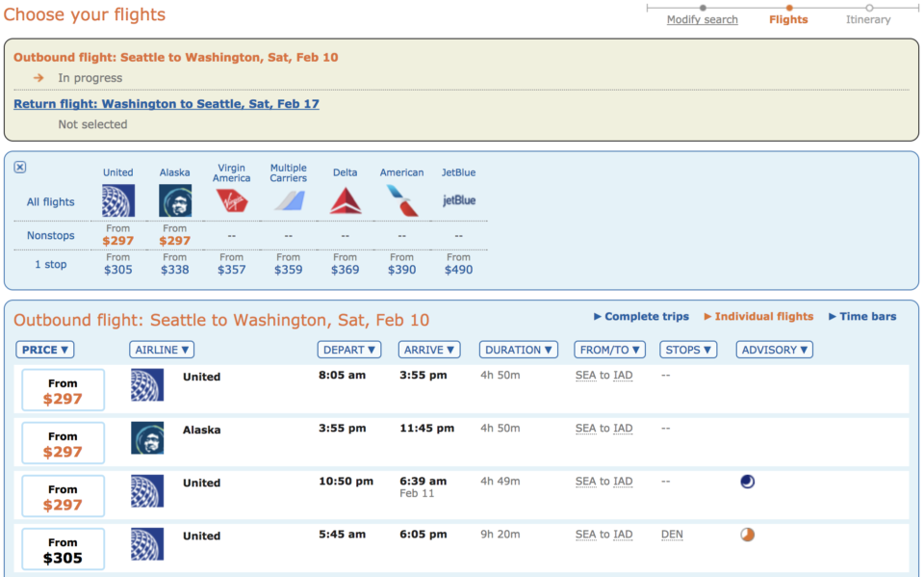The width and height of the screenshot is (924, 577).
Task: Select the Multiple Carriers logo in matrix
Action: coord(289,200)
